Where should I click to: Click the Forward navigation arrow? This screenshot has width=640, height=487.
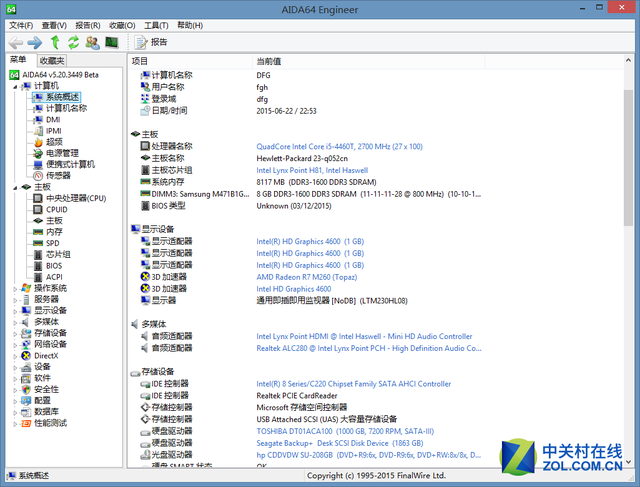pos(35,42)
